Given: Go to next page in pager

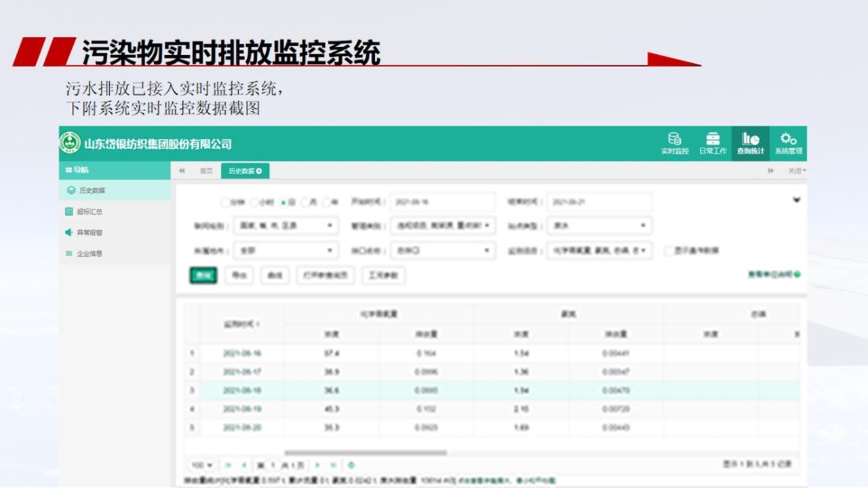Looking at the screenshot, I should click(317, 465).
